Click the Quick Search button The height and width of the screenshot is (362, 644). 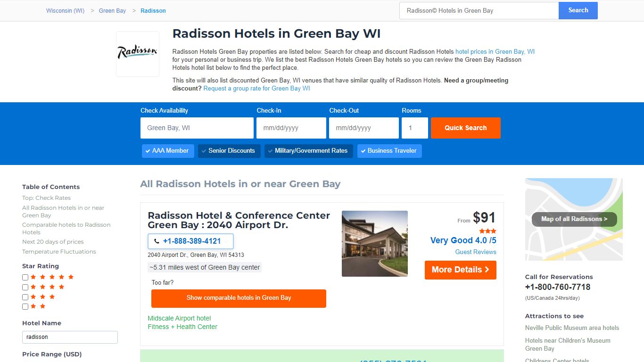click(466, 128)
